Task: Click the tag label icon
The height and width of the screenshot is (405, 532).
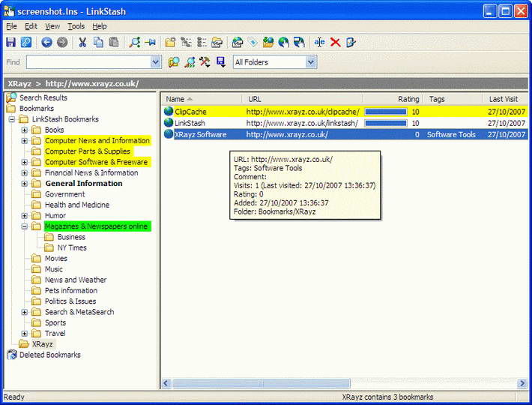Action: pos(253,43)
